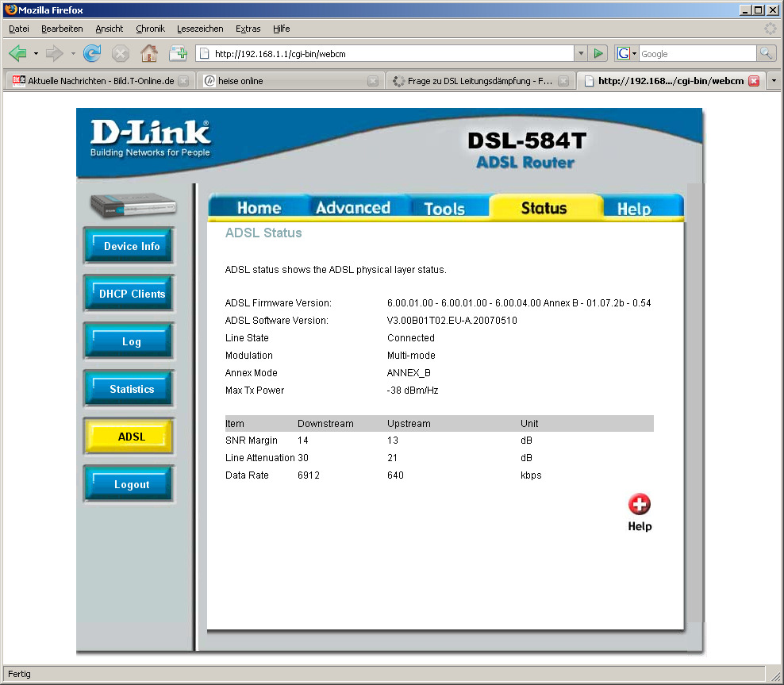The height and width of the screenshot is (685, 784).
Task: Open the list all tabs dropdown
Action: pos(774,80)
